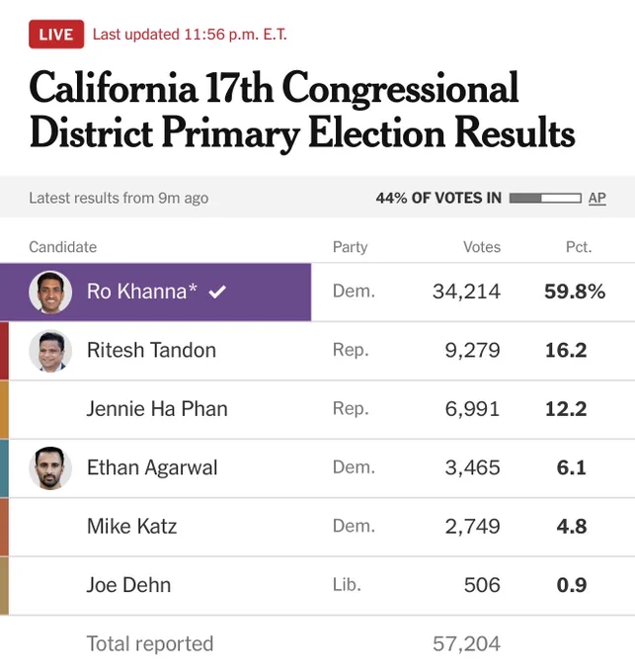Click the Total reported value 57,204
The height and width of the screenshot is (672, 635).
click(x=466, y=643)
